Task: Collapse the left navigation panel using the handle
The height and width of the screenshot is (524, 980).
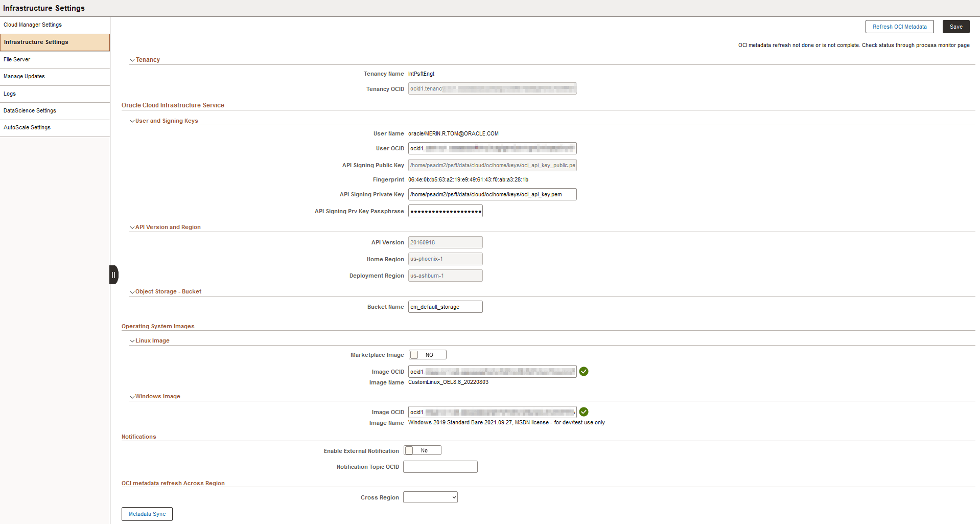Action: [113, 275]
